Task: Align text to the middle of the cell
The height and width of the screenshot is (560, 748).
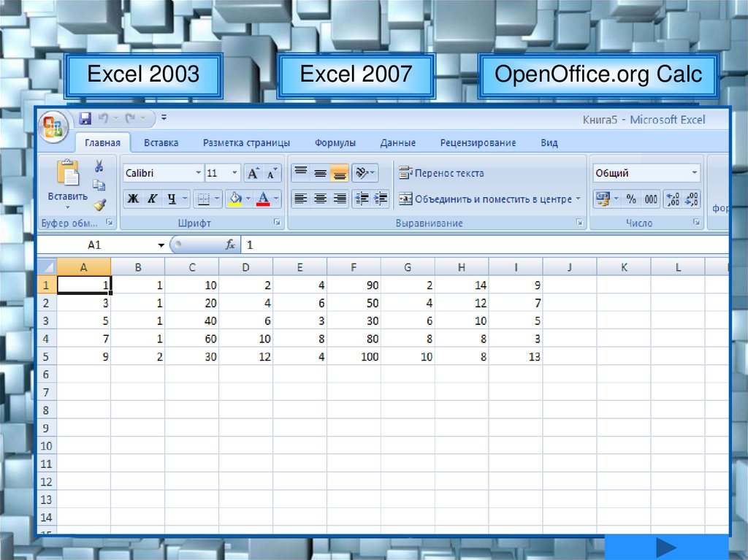Action: click(x=320, y=173)
